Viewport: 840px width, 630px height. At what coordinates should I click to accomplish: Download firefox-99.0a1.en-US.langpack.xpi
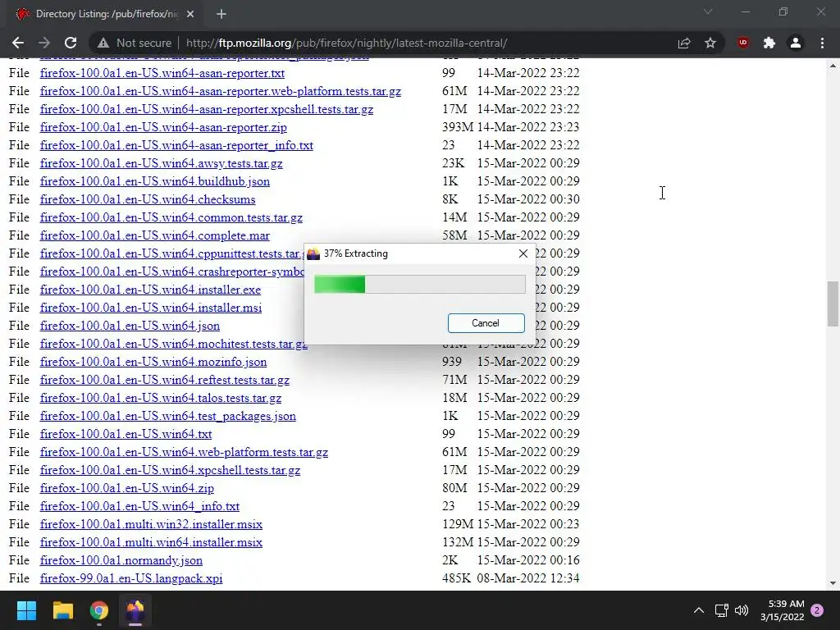(x=131, y=578)
